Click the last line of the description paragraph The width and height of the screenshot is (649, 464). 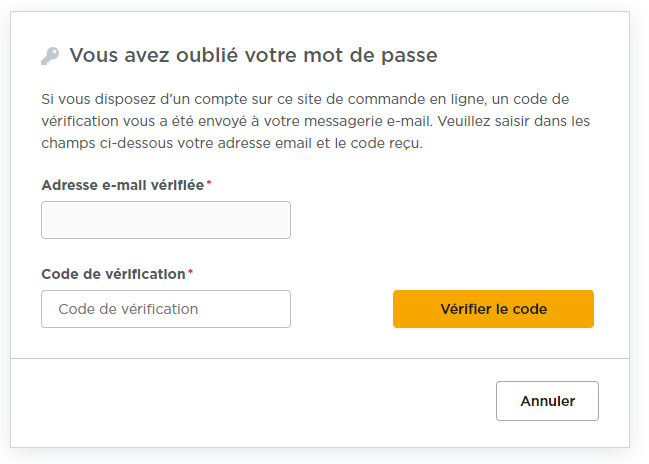point(232,143)
